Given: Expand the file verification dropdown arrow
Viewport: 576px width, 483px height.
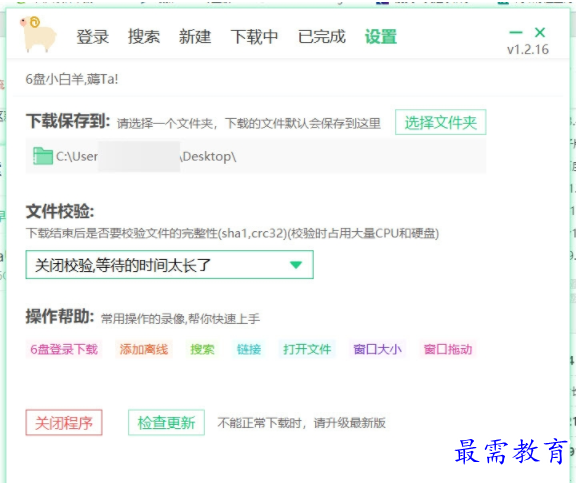Looking at the screenshot, I should coord(295,264).
